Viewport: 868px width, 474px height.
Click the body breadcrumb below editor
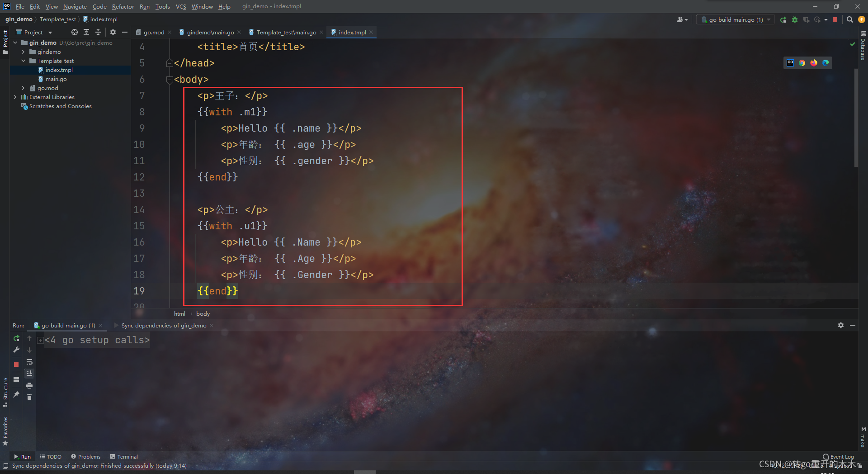click(203, 313)
